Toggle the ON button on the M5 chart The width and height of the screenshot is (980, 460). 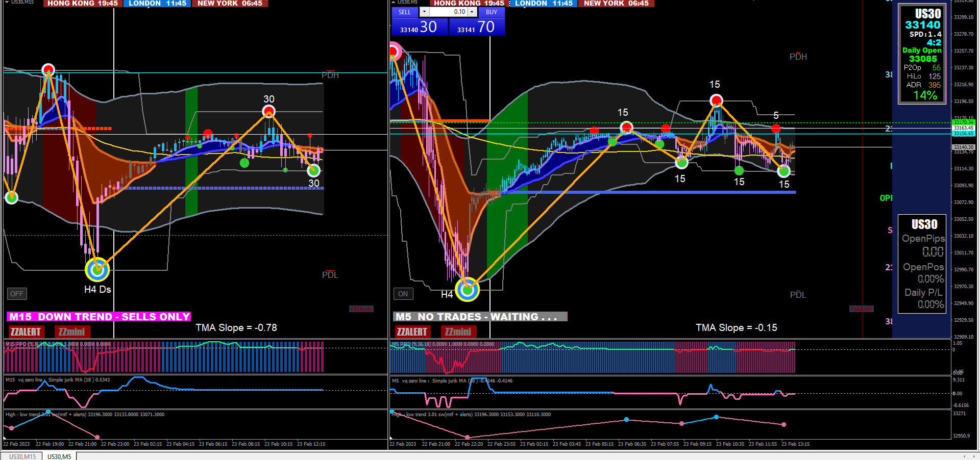click(x=403, y=294)
